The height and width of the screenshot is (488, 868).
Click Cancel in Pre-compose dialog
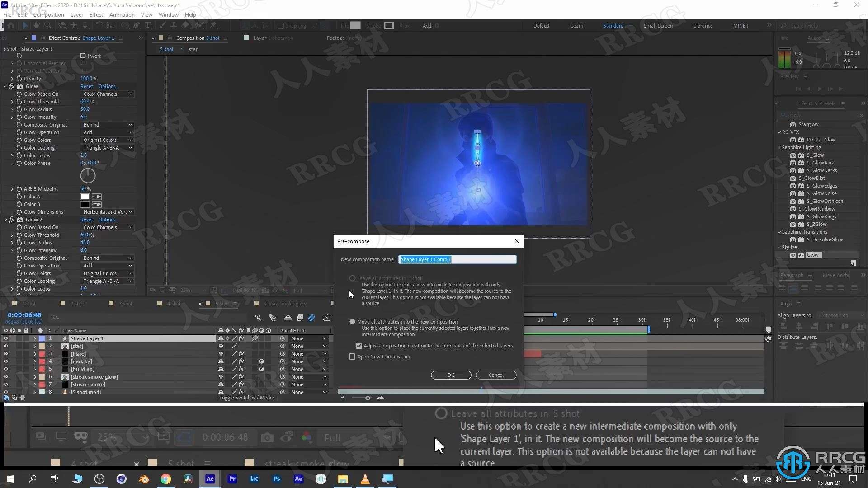pyautogui.click(x=496, y=375)
